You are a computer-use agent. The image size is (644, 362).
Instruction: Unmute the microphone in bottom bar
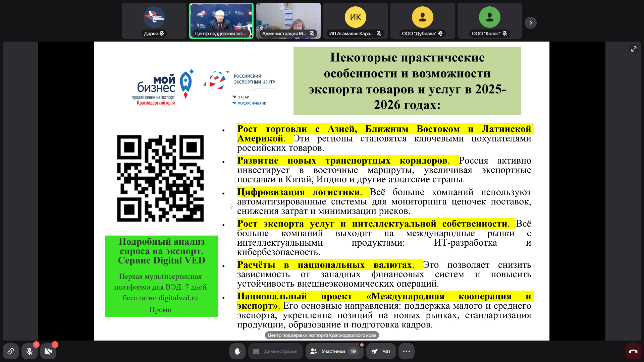pos(30,351)
